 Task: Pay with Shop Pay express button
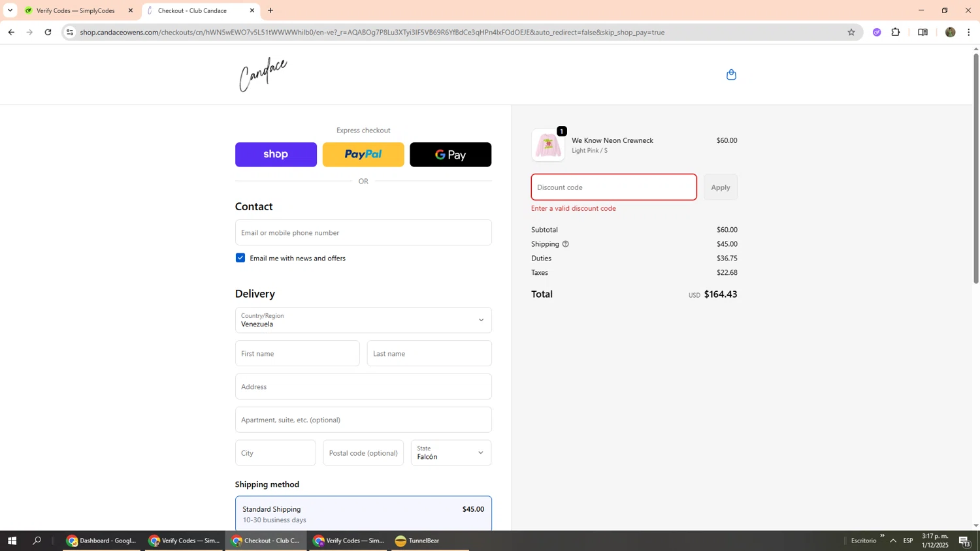(276, 155)
